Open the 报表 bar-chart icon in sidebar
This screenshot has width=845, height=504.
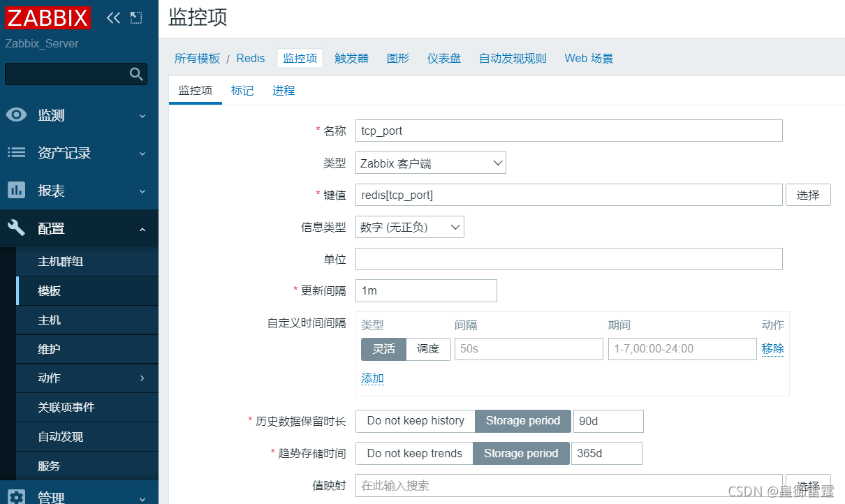[16, 191]
